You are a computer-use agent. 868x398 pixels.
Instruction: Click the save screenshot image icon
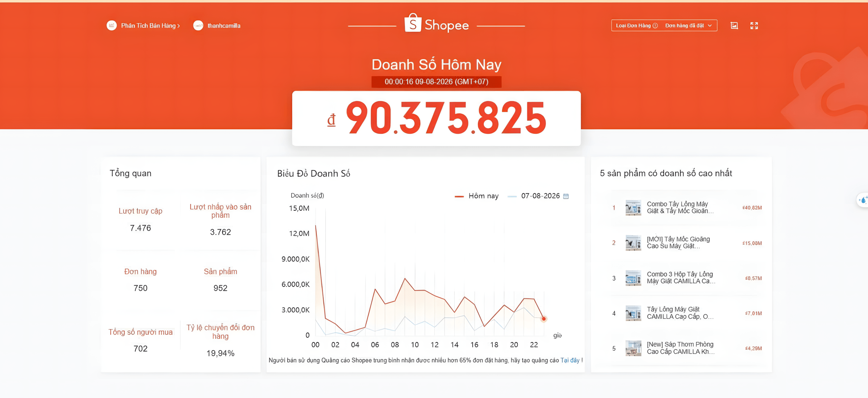734,25
